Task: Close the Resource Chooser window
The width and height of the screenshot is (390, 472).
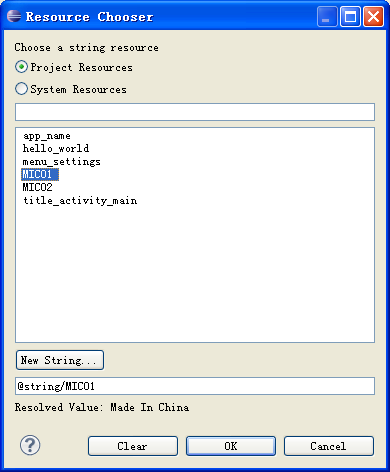Action: (373, 16)
